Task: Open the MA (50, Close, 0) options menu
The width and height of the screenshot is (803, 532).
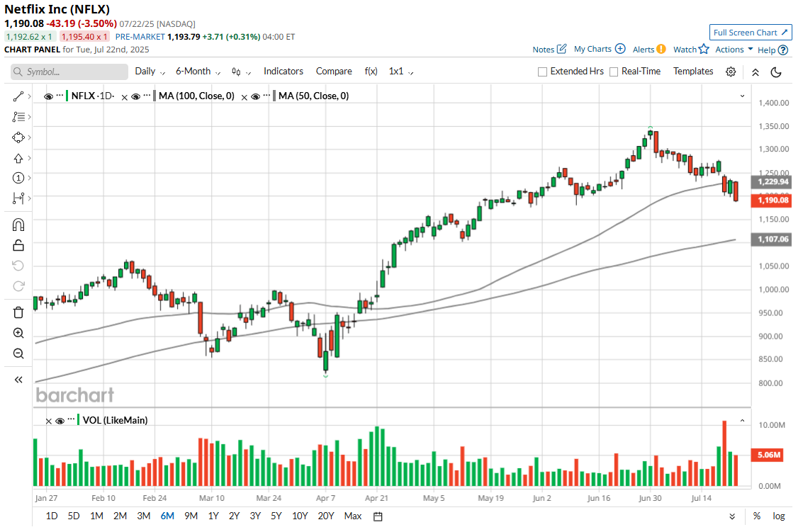Action: [266, 95]
